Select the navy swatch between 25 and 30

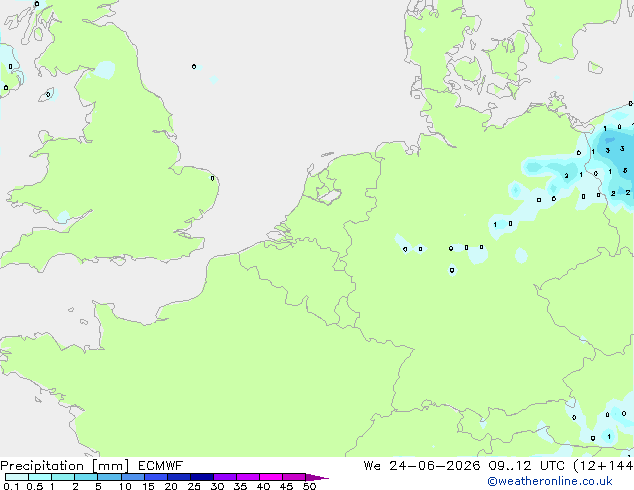(202, 477)
